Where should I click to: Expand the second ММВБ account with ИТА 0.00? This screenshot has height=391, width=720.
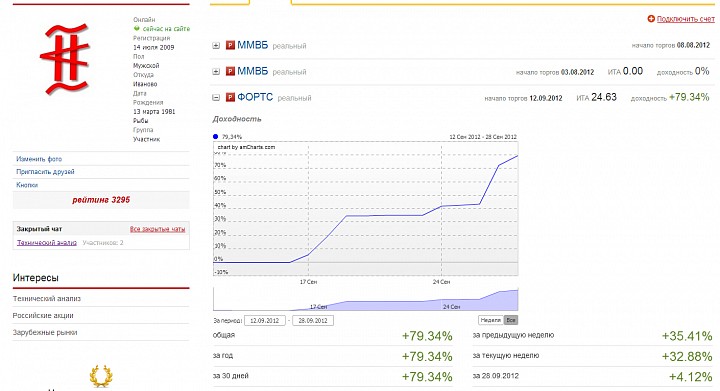tap(216, 72)
